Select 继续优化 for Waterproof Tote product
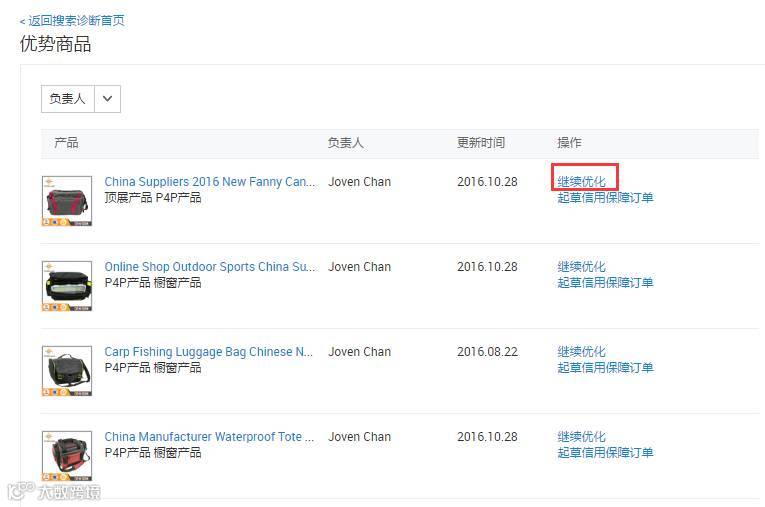 (582, 436)
